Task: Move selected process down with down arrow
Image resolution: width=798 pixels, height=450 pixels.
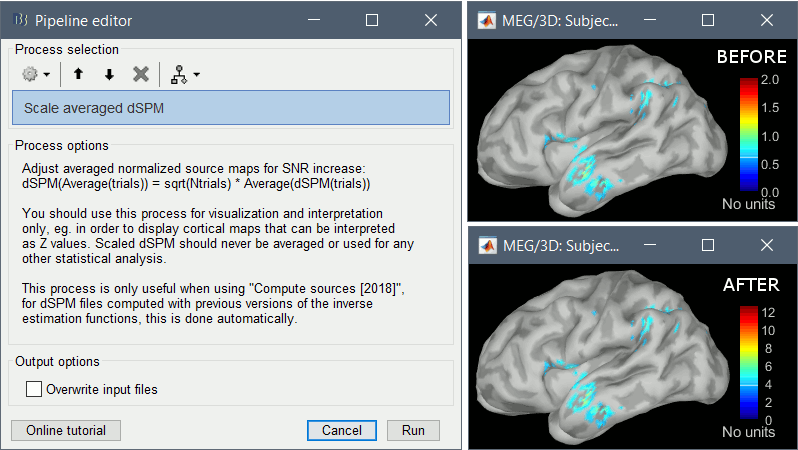Action: [109, 75]
